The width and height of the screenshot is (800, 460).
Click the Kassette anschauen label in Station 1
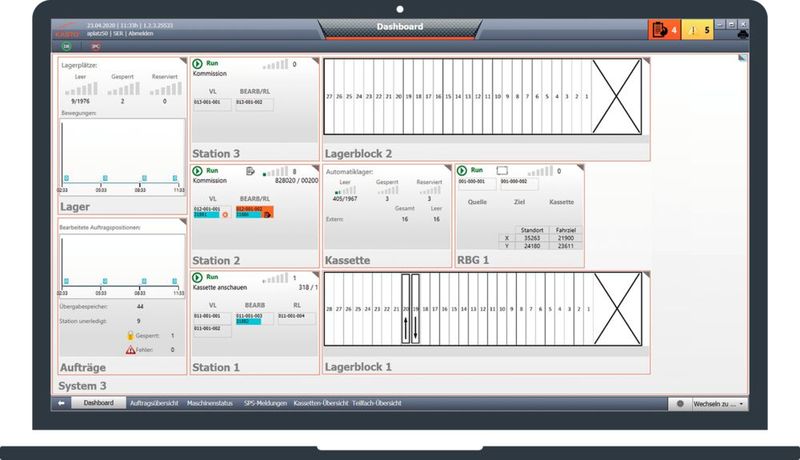pos(220,288)
